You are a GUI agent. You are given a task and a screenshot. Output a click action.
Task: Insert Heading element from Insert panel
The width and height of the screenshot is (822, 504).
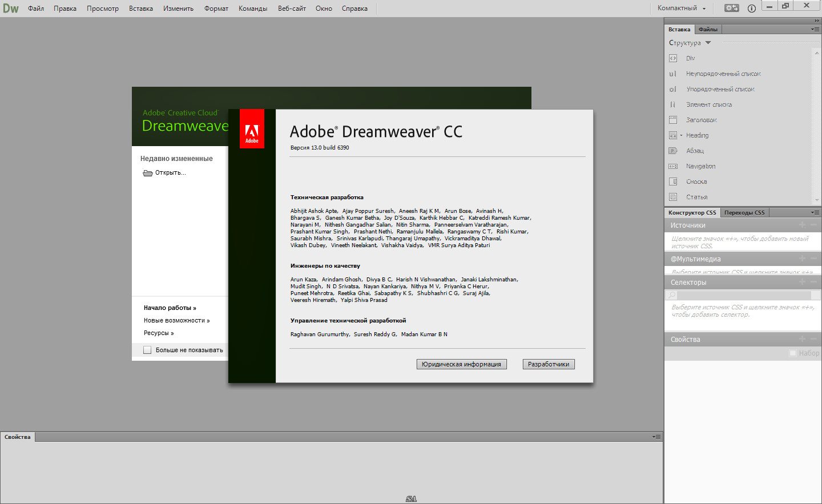(x=698, y=135)
